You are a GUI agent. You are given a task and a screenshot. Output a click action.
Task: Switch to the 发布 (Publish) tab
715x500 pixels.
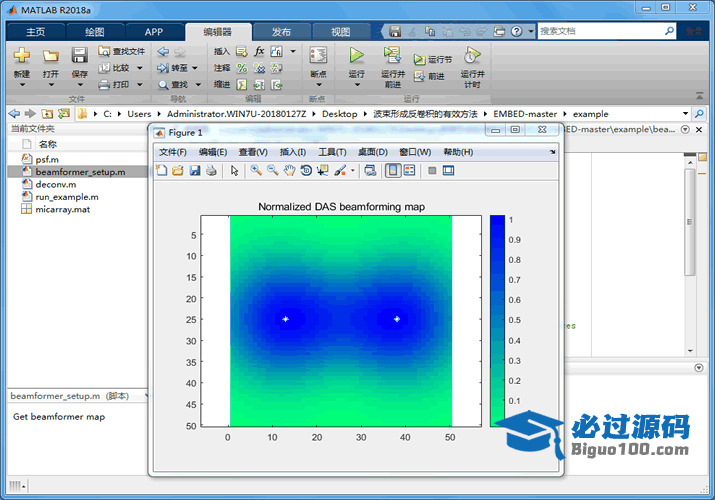click(281, 32)
